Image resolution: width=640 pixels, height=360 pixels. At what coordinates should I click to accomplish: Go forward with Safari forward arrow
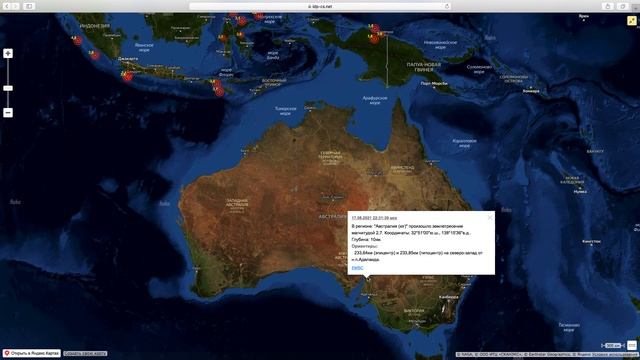[16, 6]
